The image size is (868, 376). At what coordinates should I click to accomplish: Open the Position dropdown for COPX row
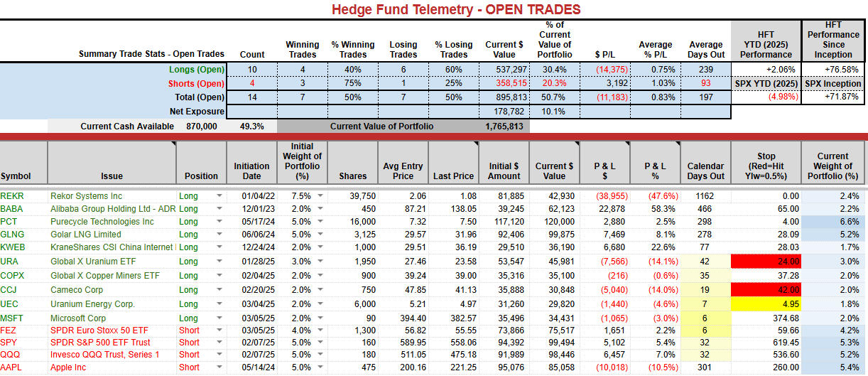219,276
